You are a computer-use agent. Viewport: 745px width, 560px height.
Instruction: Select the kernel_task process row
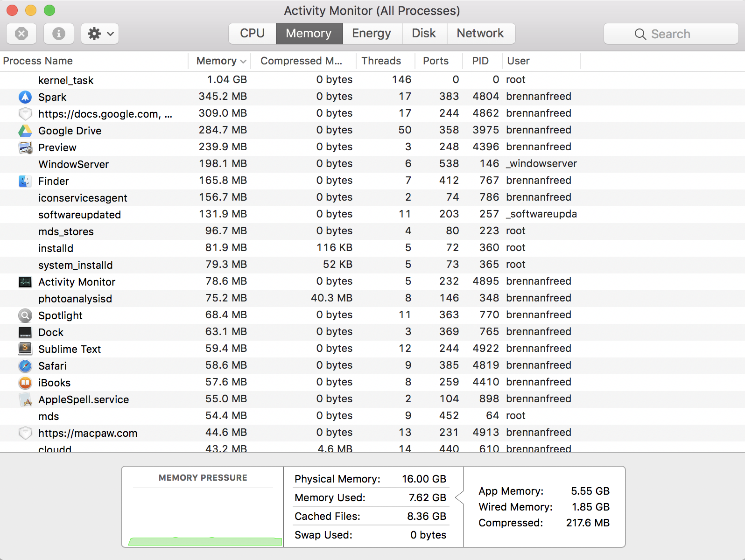pos(372,80)
